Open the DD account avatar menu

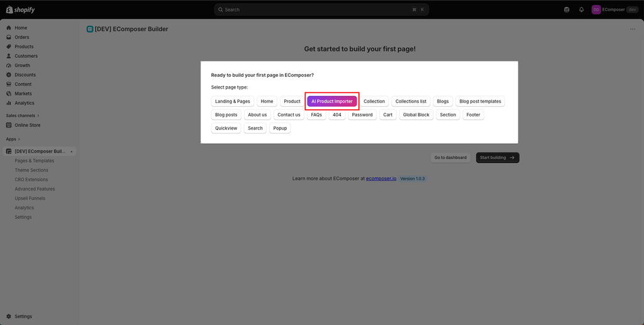596,9
